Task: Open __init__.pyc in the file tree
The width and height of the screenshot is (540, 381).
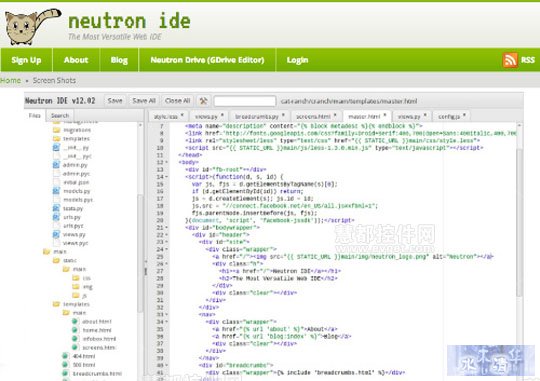Action: (x=77, y=156)
